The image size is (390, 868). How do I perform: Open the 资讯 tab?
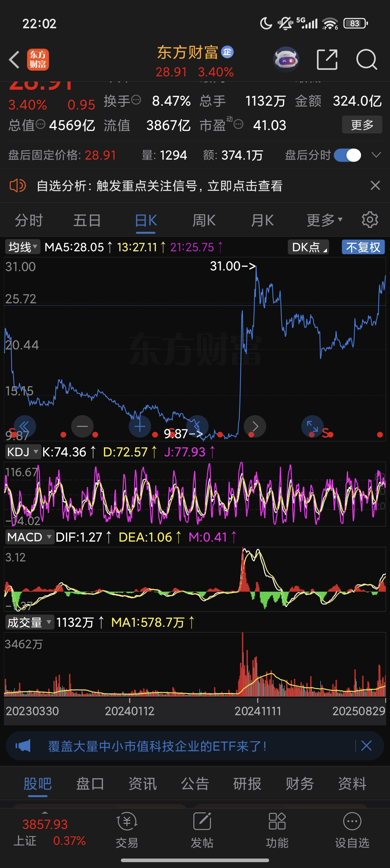coord(142,783)
